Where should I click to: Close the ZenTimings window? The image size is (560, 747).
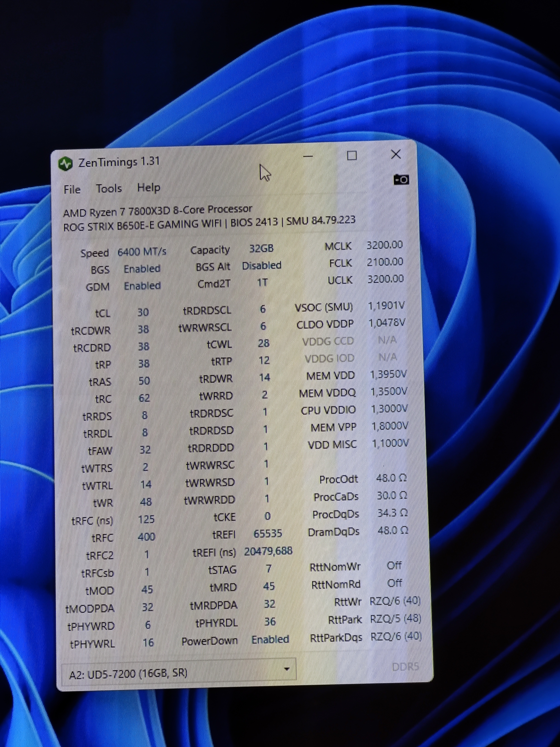click(x=396, y=155)
